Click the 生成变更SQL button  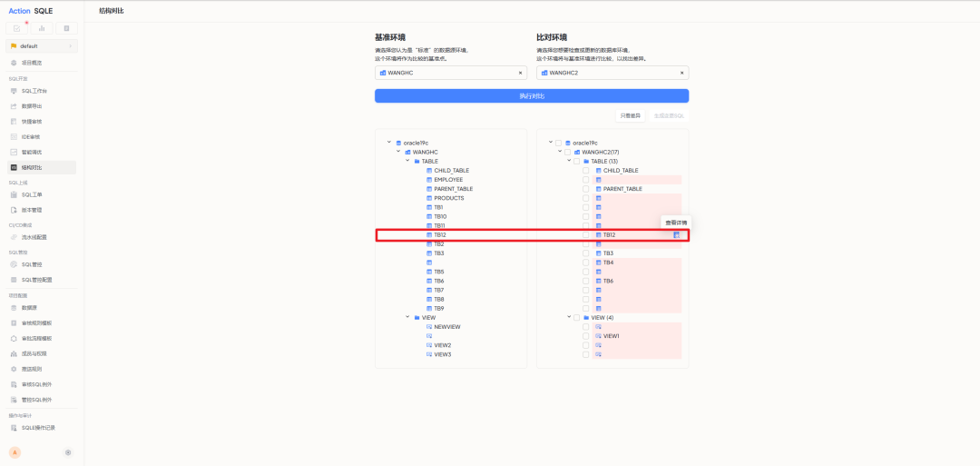point(670,115)
